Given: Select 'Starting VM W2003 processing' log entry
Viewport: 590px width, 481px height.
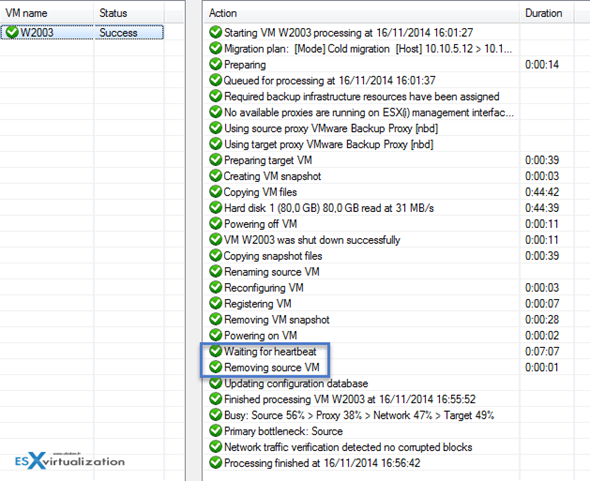Looking at the screenshot, I should pyautogui.click(x=348, y=33).
